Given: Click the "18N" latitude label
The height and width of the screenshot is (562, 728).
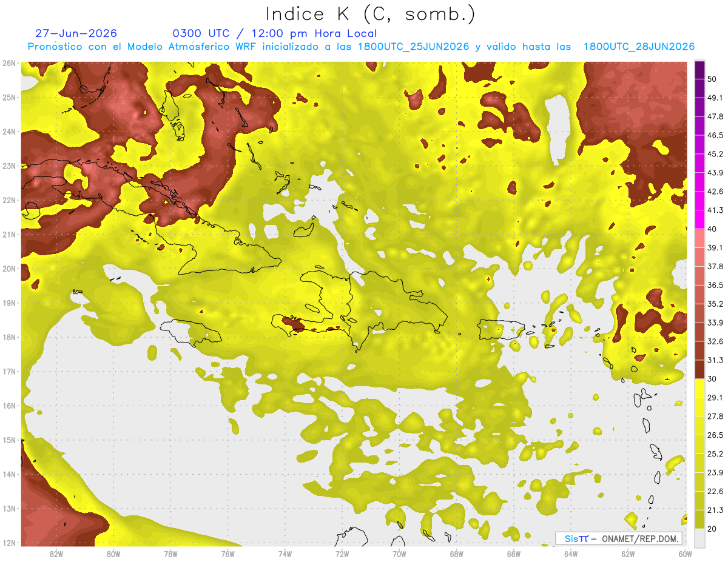Looking at the screenshot, I should [x=8, y=337].
